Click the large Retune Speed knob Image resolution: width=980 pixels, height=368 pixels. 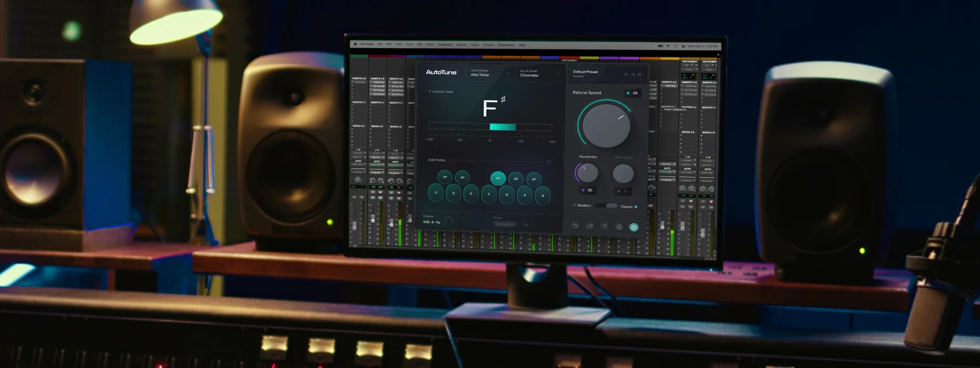pyautogui.click(x=607, y=126)
